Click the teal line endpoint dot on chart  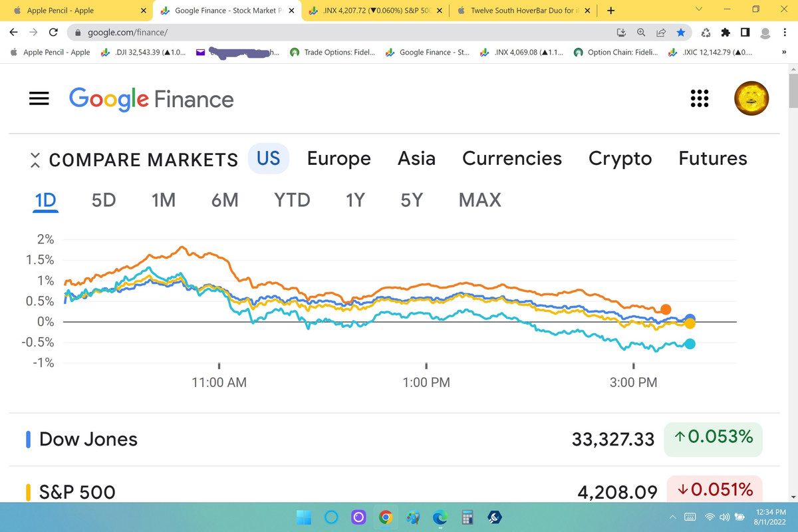690,344
